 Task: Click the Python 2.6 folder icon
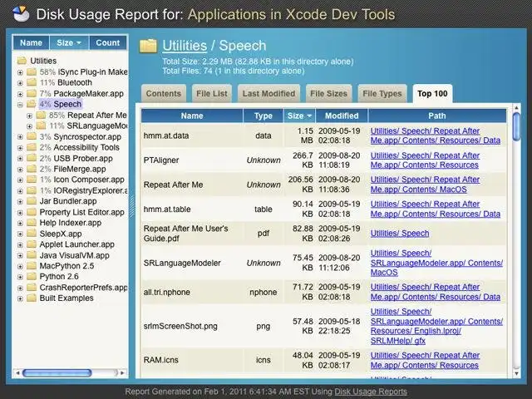(x=32, y=277)
